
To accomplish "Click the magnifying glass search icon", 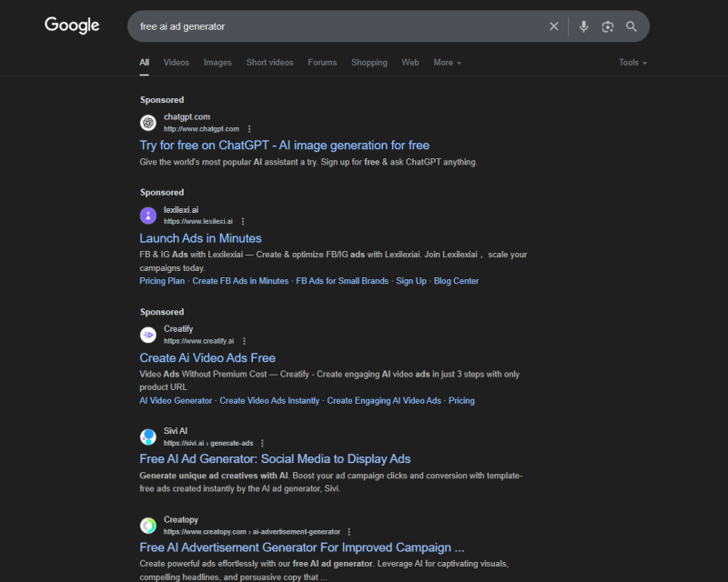I will 631,26.
